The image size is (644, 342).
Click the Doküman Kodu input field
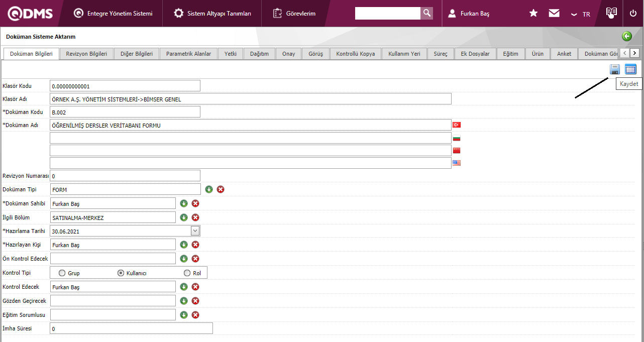click(x=125, y=111)
